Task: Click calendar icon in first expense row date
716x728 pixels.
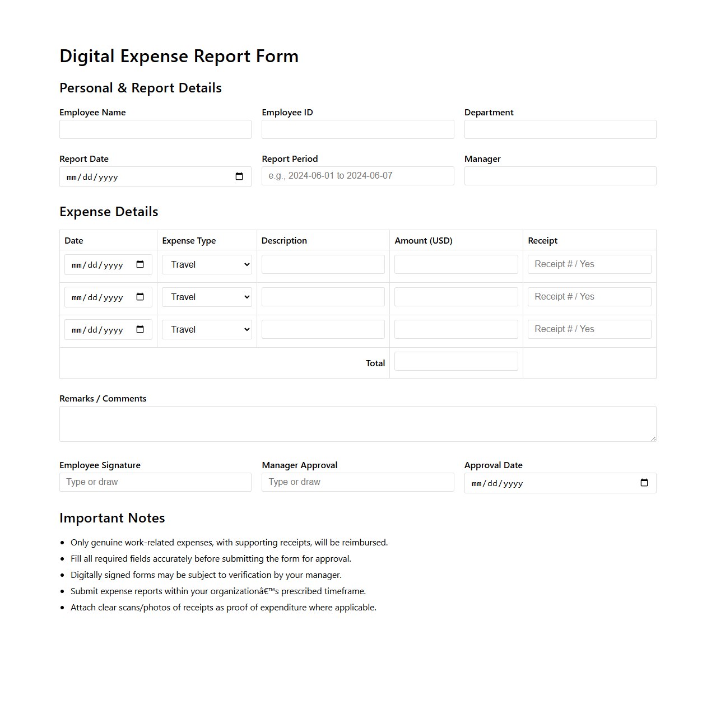Action: pos(140,264)
